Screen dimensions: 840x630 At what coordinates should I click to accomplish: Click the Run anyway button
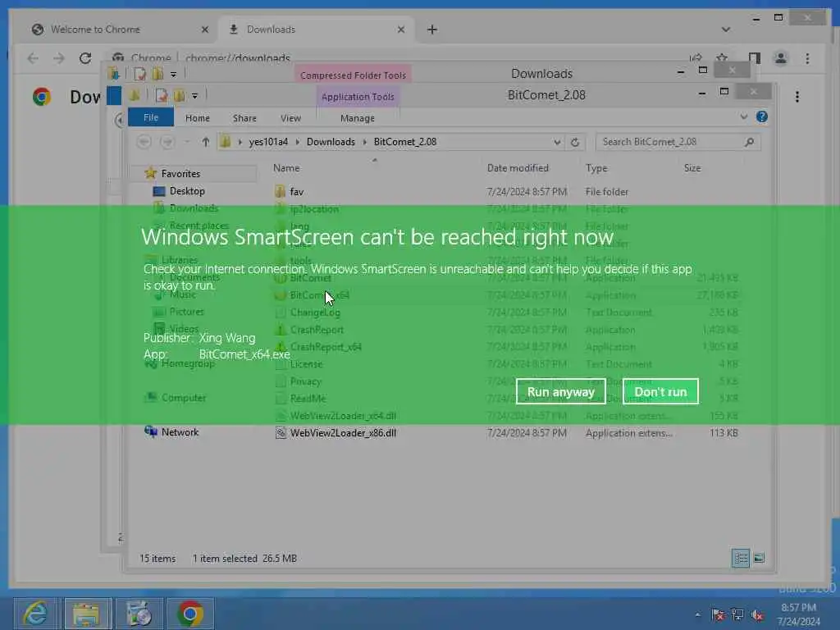click(560, 391)
